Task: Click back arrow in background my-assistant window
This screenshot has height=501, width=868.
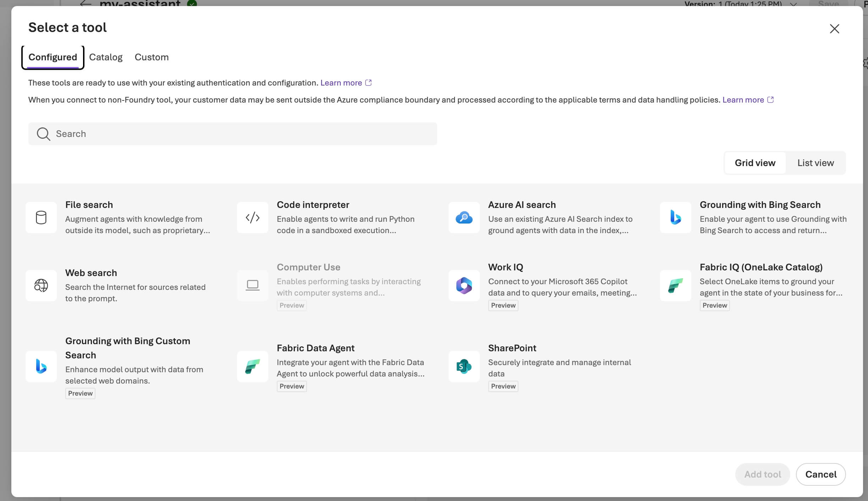Action: (x=86, y=4)
